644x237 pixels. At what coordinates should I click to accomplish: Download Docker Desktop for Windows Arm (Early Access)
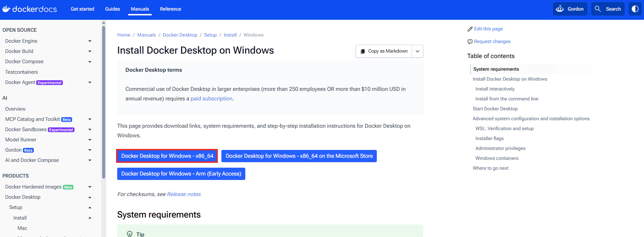pos(181,173)
